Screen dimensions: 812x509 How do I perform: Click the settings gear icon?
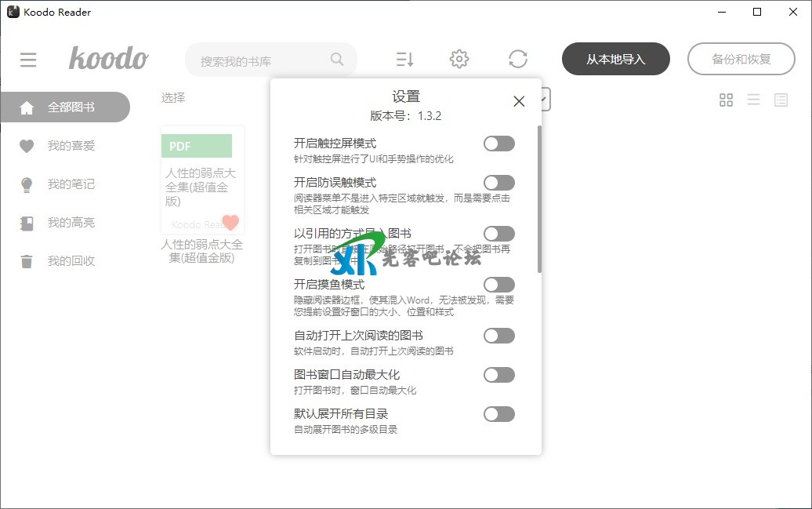click(459, 60)
